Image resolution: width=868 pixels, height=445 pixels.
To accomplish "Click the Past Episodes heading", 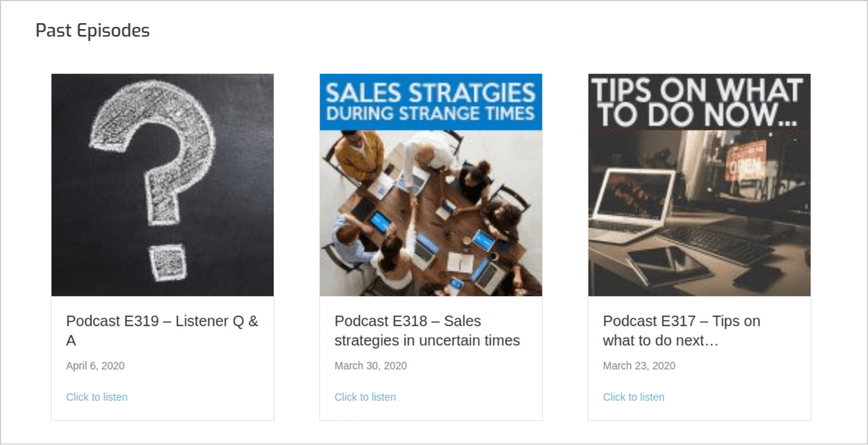I will (93, 31).
